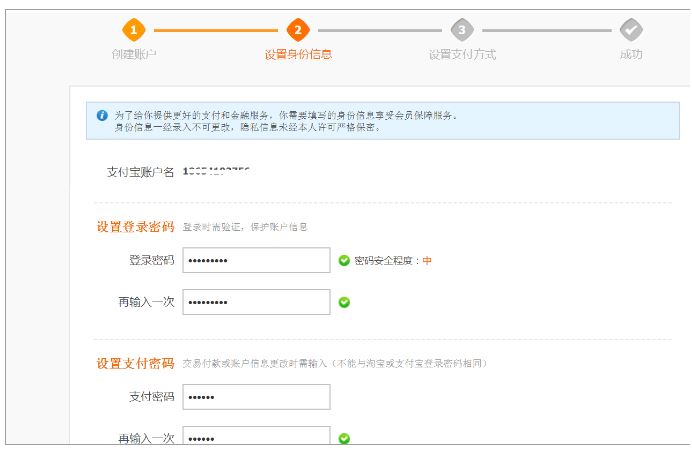Open the 设置支付方式 step label
The width and height of the screenshot is (692, 450).
pyautogui.click(x=462, y=54)
